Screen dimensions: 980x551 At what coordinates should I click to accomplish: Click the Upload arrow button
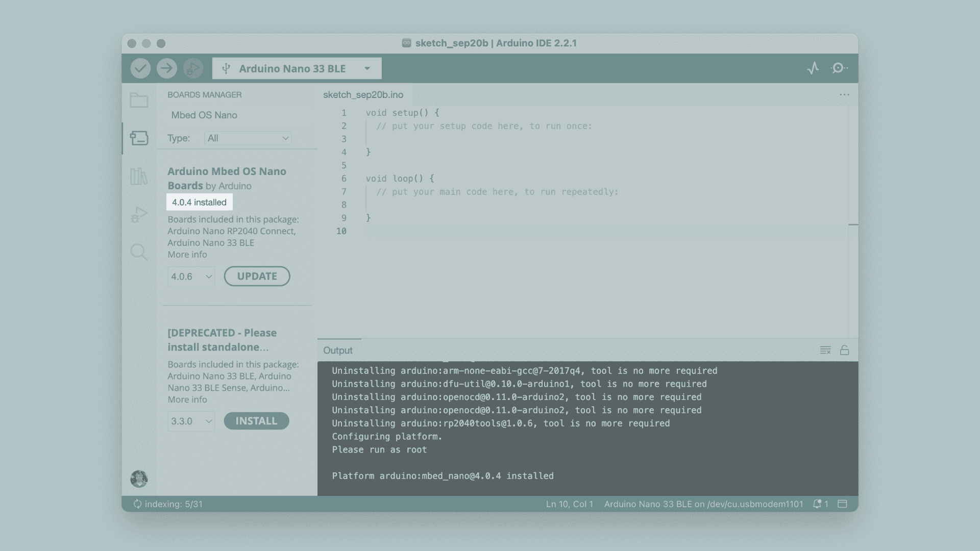[x=166, y=68]
